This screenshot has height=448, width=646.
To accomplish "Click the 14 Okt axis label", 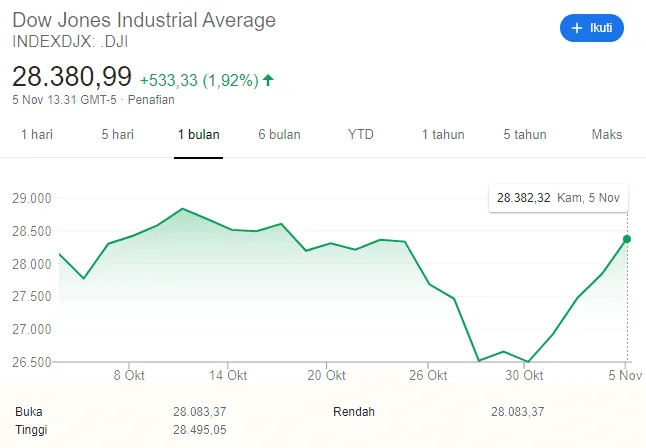I will click(x=229, y=376).
